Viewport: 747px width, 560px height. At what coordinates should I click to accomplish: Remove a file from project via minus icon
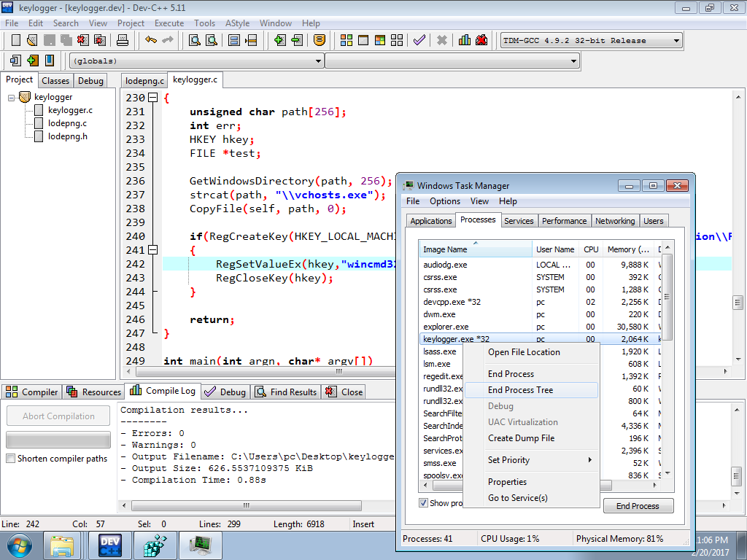point(297,40)
